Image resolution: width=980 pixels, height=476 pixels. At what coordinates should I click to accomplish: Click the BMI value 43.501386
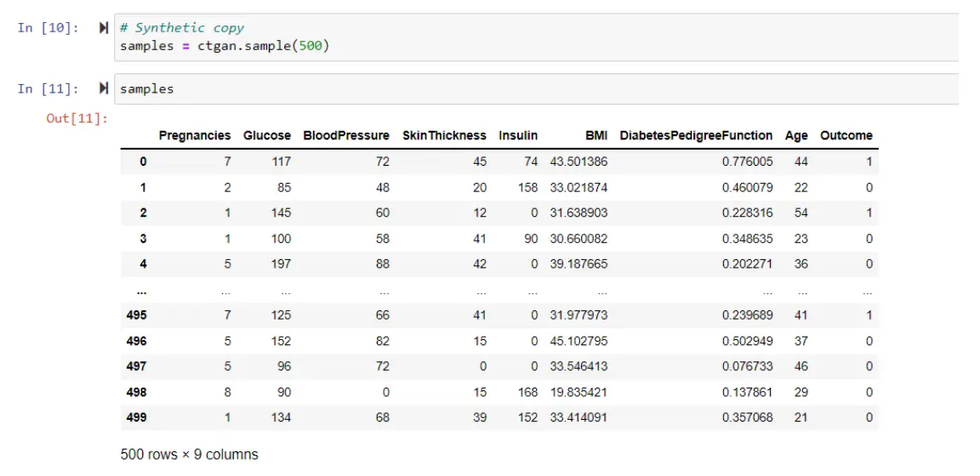click(578, 161)
